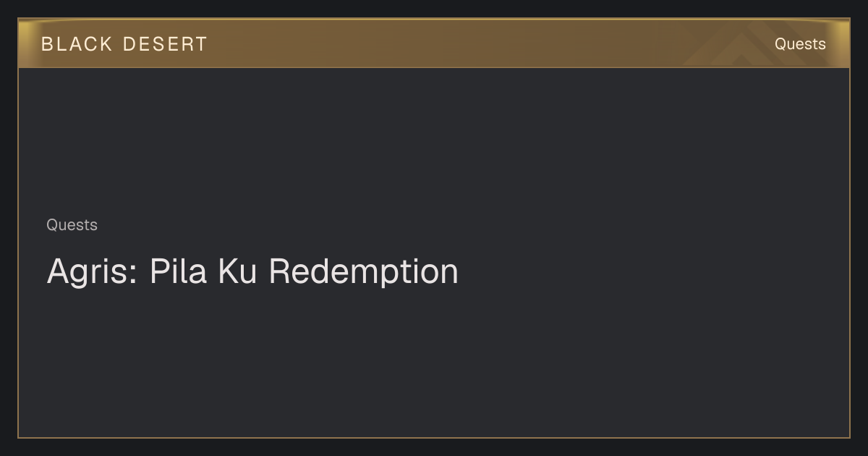Select the words Pila Ku in the heading
This screenshot has height=456, width=868.
203,271
